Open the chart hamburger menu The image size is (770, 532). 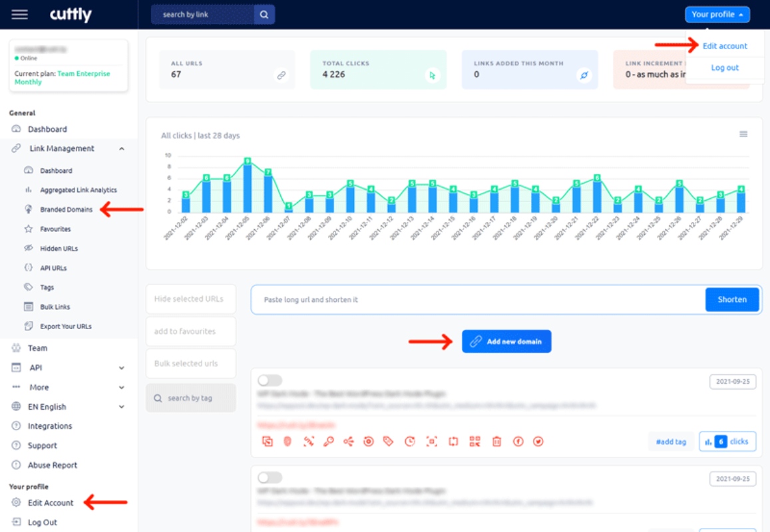743,134
